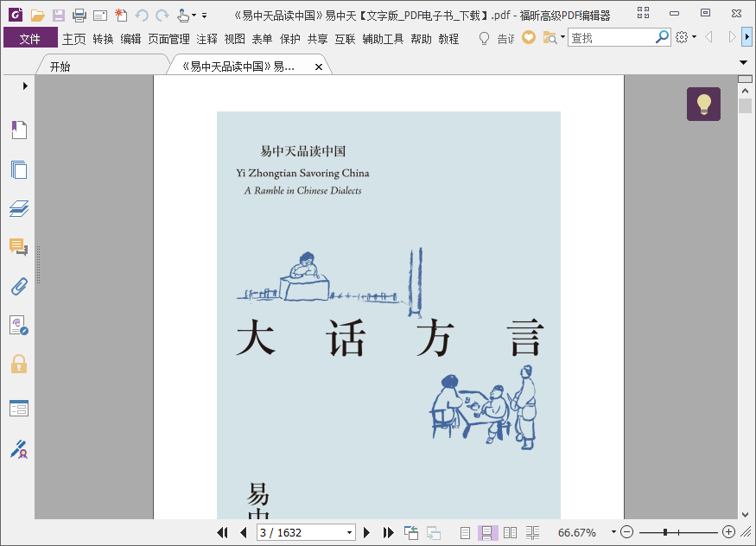756x546 pixels.
Task: Open the 注释 menu tab
Action: (x=206, y=39)
